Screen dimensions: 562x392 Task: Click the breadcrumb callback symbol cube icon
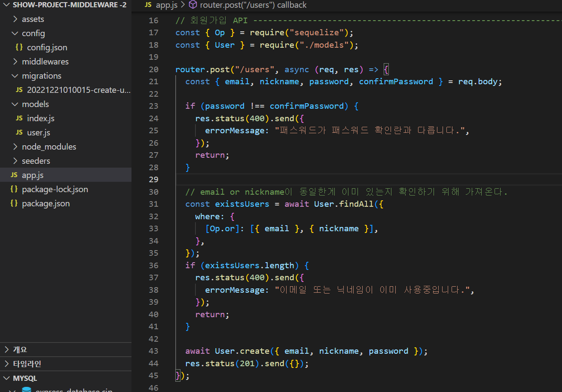tap(193, 5)
